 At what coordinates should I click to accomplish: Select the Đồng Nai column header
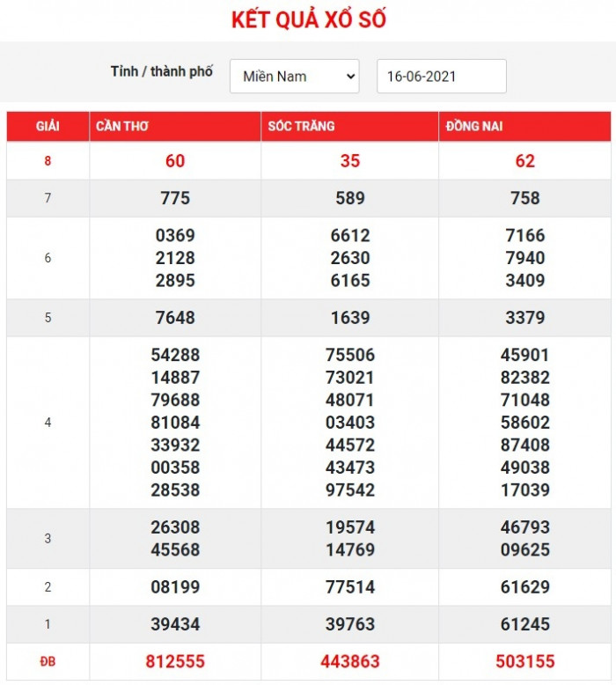tap(473, 127)
